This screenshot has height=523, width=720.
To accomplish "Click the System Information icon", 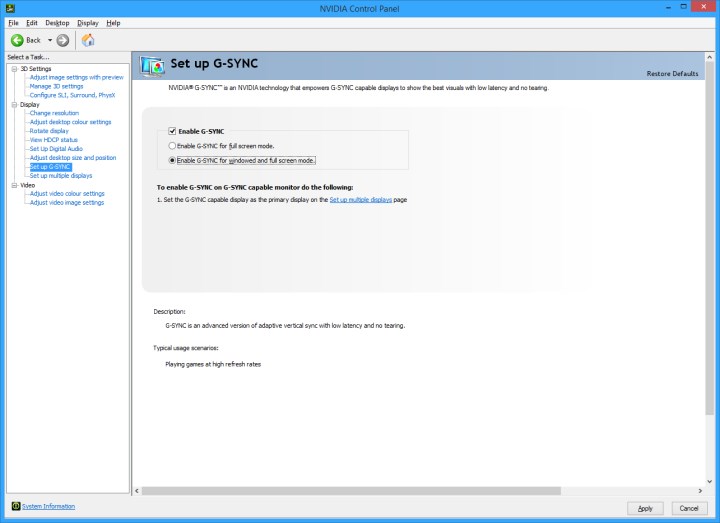I will click(x=16, y=506).
